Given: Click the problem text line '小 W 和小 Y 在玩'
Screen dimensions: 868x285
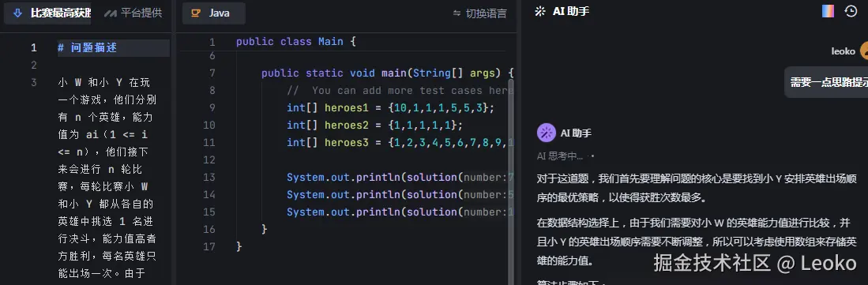Looking at the screenshot, I should click(x=103, y=82).
